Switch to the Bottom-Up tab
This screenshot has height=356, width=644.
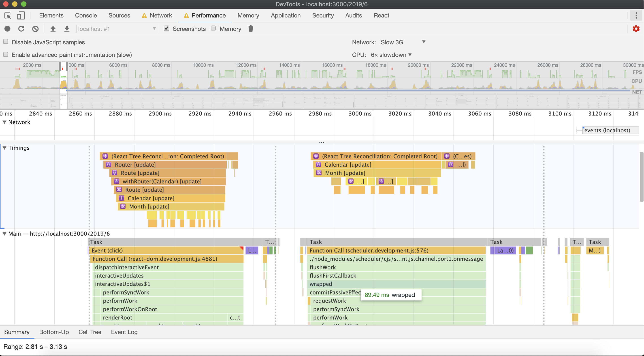54,332
